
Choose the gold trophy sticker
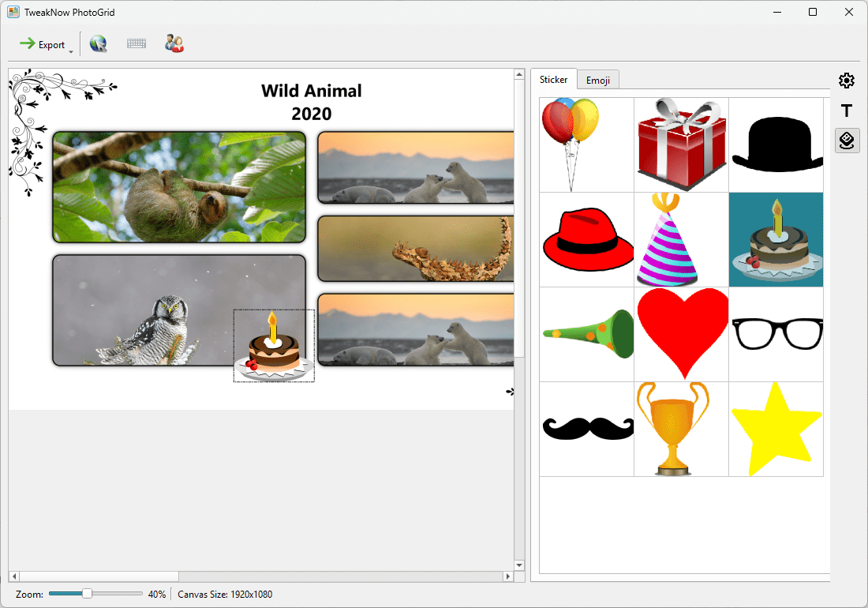pos(681,429)
